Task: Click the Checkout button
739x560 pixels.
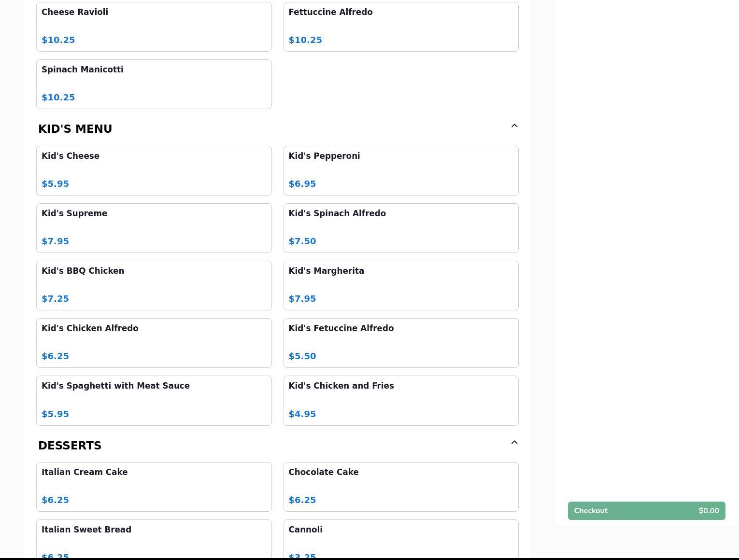Action: pos(646,511)
